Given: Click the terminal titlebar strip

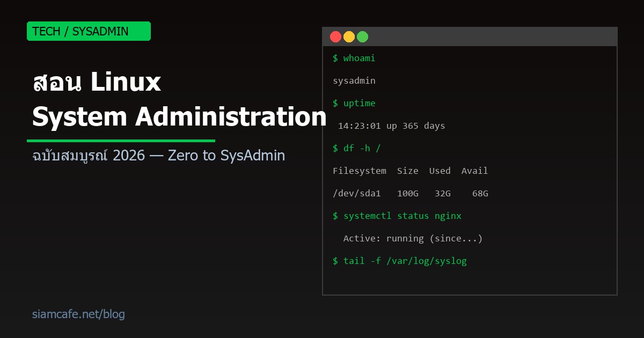Looking at the screenshot, I should click(483, 36).
